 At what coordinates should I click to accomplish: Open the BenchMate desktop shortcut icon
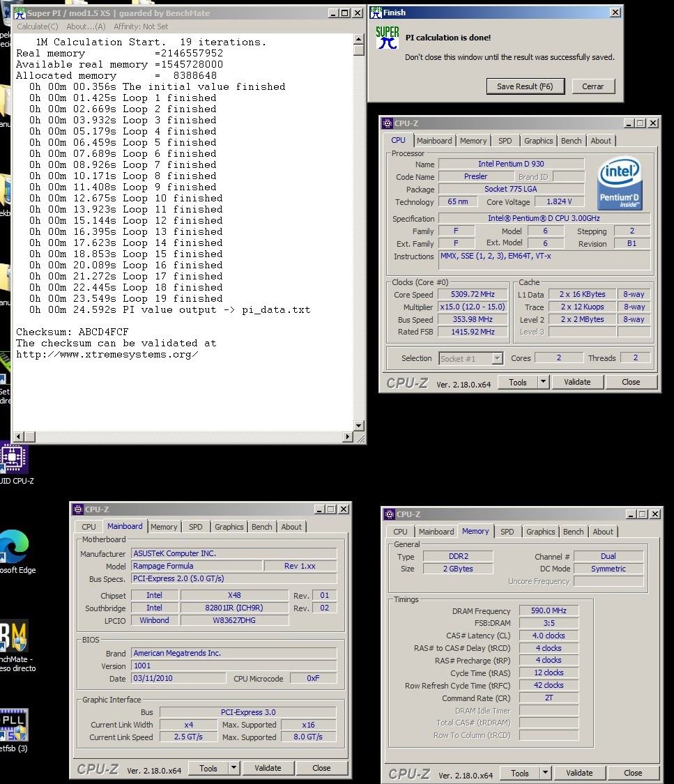[x=13, y=636]
